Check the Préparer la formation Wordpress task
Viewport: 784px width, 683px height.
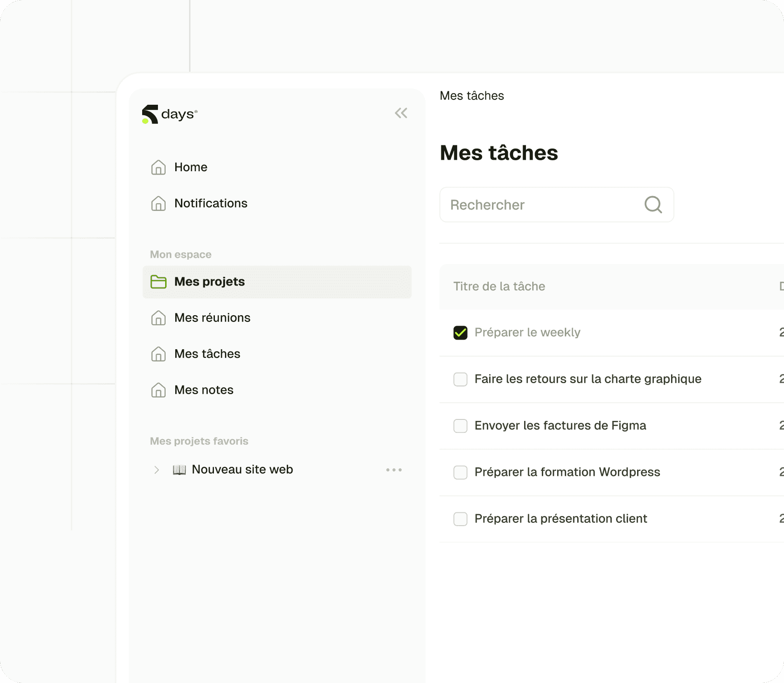(460, 472)
